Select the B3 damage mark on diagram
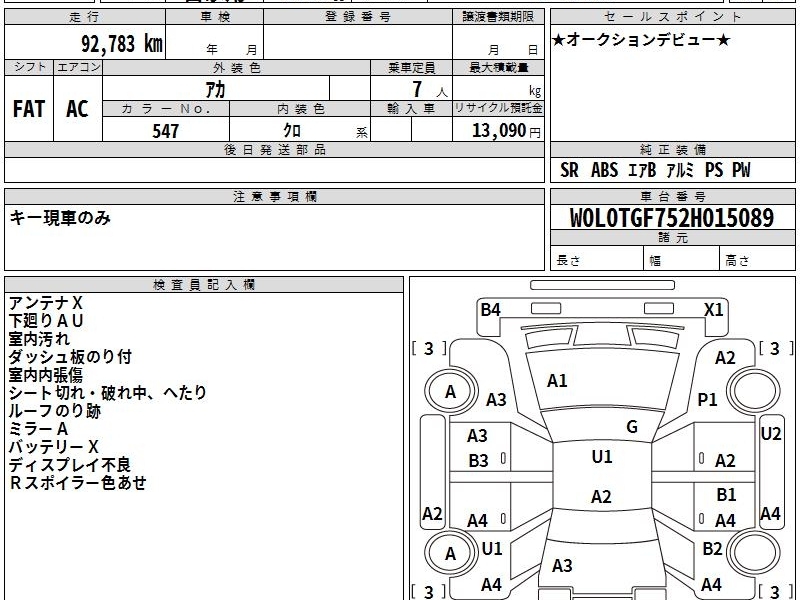Image resolution: width=800 pixels, height=600 pixels. click(479, 461)
